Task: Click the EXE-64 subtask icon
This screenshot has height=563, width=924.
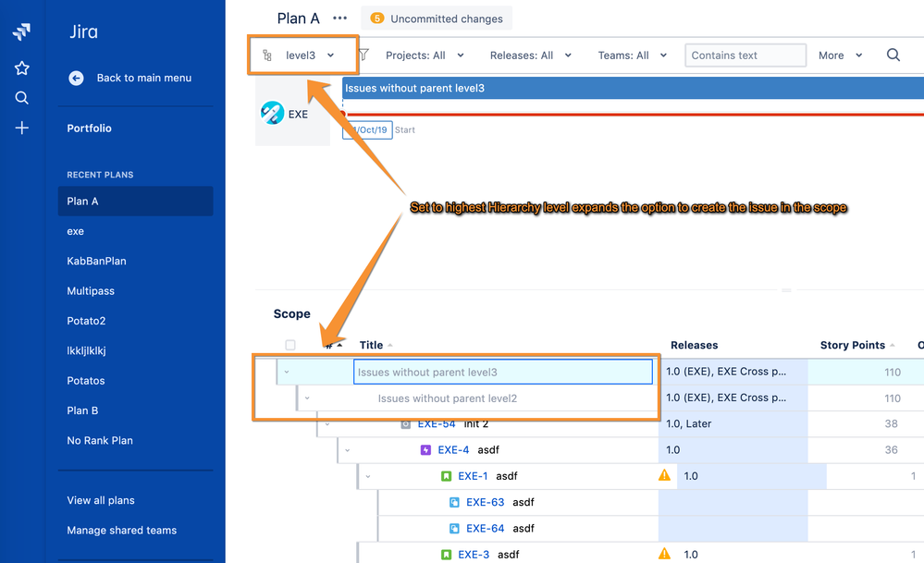Action: click(454, 528)
